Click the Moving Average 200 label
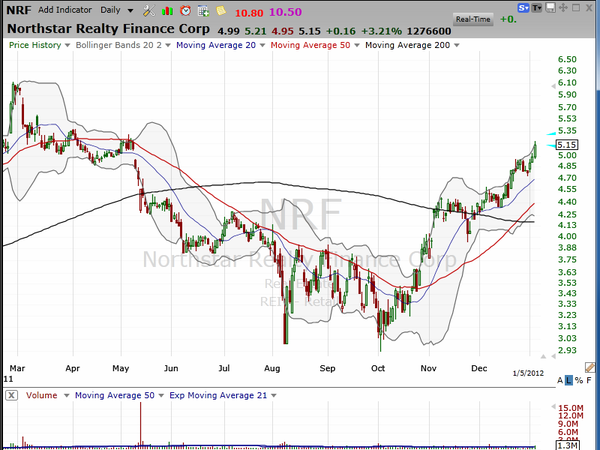This screenshot has width=600, height=450. (408, 45)
